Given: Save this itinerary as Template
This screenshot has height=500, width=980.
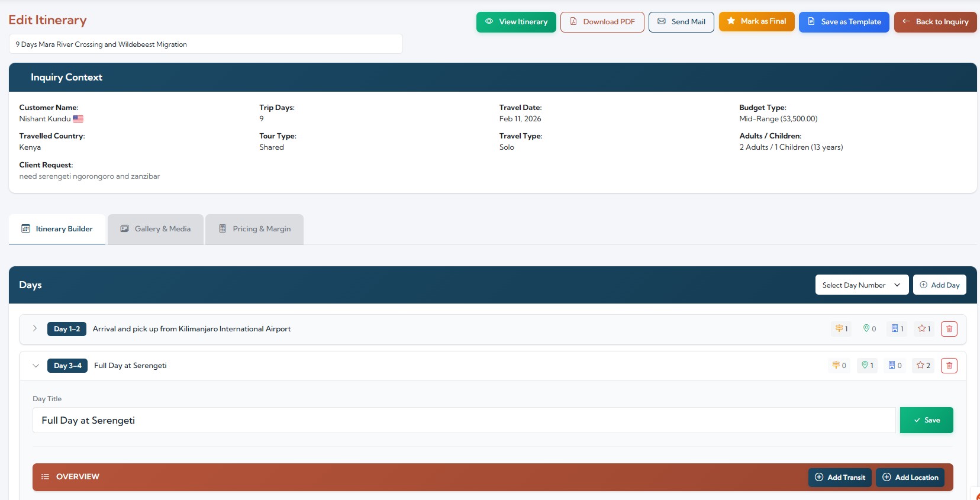Looking at the screenshot, I should (x=844, y=22).
